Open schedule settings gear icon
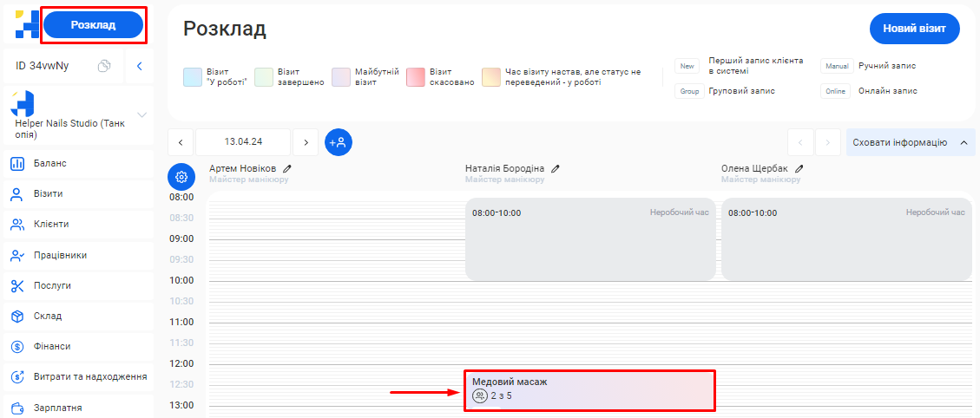The width and height of the screenshot is (980, 418). 181,177
